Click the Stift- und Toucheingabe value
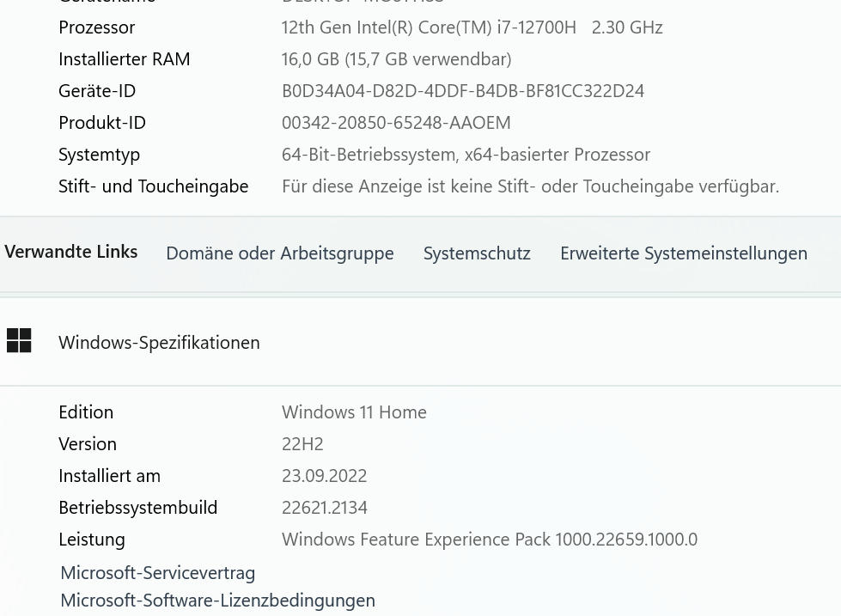The height and width of the screenshot is (616, 841). tap(530, 186)
